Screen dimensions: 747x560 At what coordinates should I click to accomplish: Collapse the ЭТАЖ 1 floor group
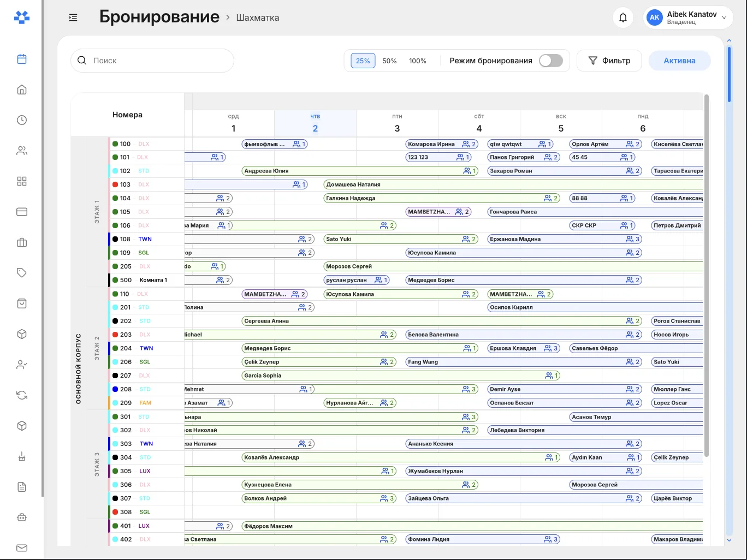click(97, 212)
